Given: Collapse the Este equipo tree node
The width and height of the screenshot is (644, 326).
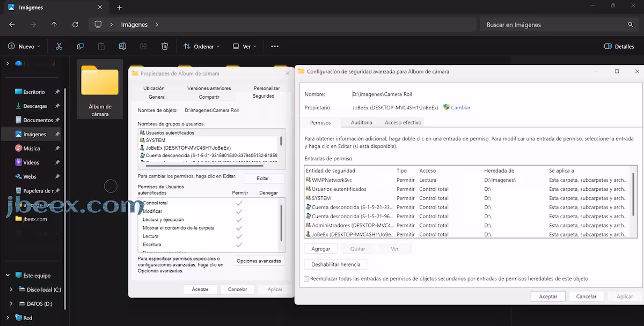Looking at the screenshot, I should [x=8, y=276].
